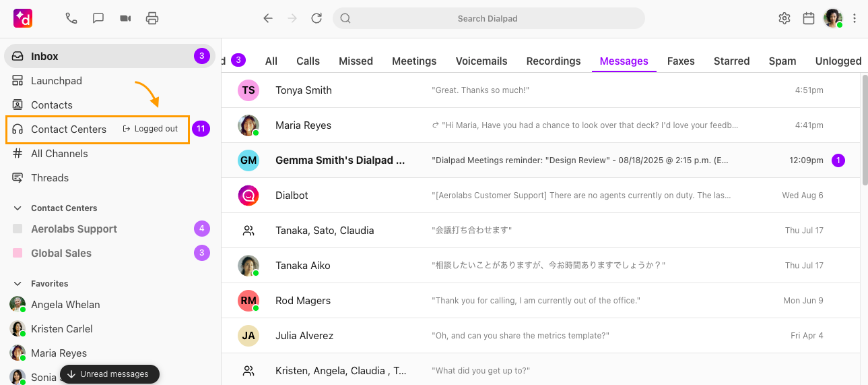868x385 pixels.
Task: Open message "Great. Thanks so much!"
Action: 480,90
